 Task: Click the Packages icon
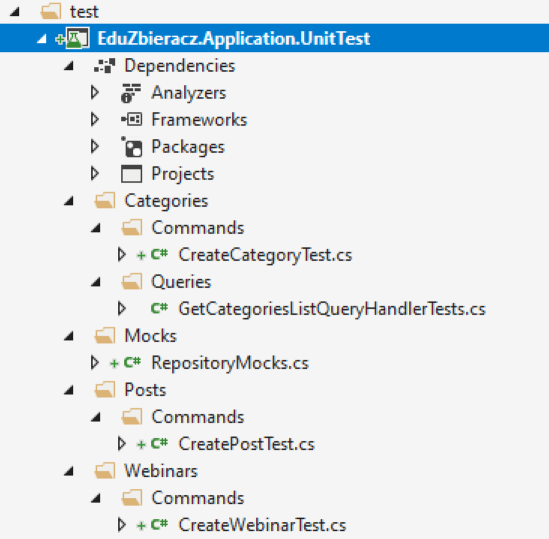[x=132, y=147]
